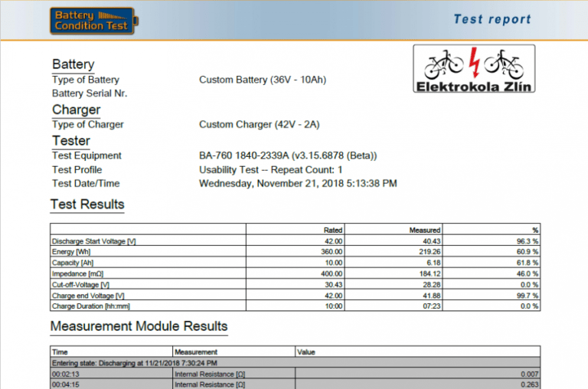The width and height of the screenshot is (588, 389).
Task: Select rated energy 360.00
Action: (x=332, y=252)
